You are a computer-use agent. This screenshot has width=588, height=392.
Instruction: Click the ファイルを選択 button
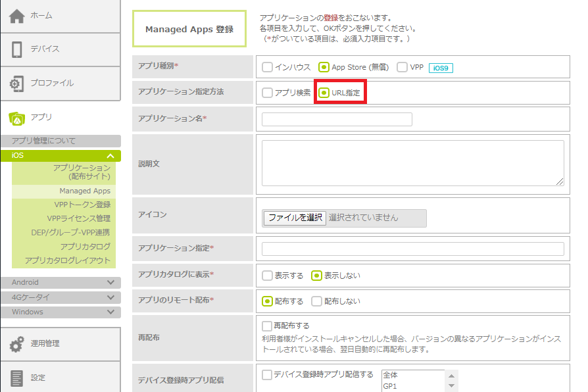tap(295, 218)
